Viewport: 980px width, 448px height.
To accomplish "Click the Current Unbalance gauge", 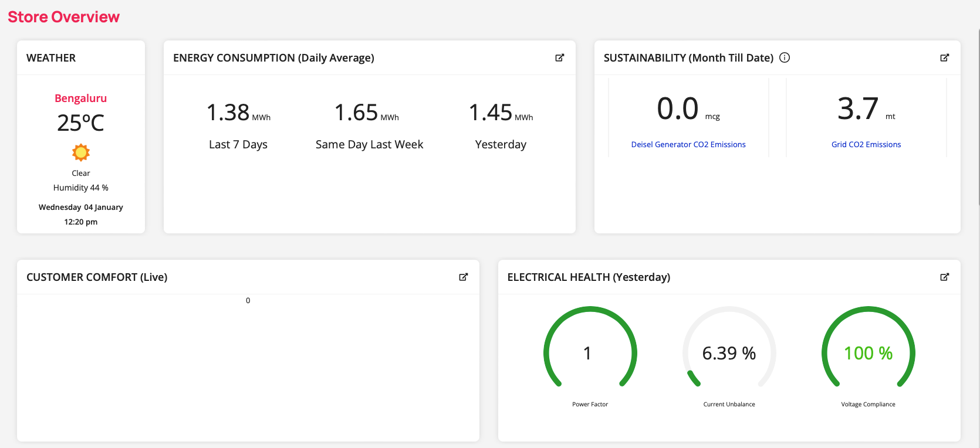I will tap(729, 348).
